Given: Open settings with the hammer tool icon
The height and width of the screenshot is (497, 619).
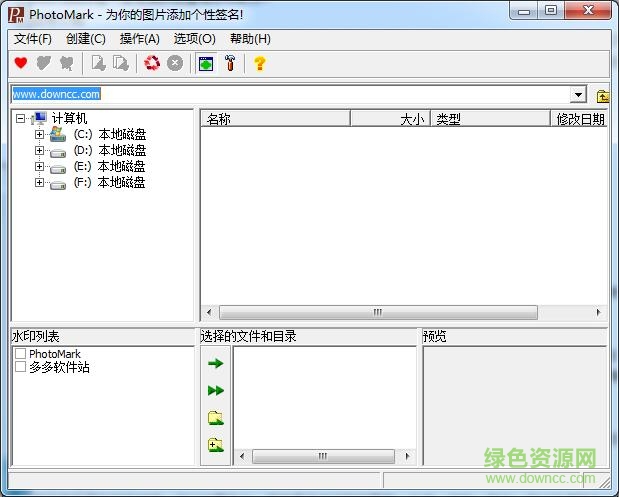Looking at the screenshot, I should tap(230, 63).
